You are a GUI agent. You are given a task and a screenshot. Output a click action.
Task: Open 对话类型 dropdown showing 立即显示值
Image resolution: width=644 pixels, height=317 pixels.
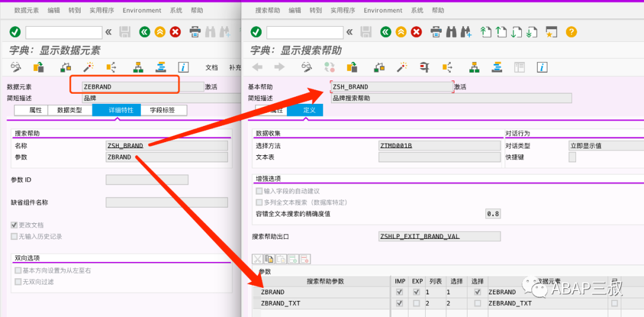[606, 146]
